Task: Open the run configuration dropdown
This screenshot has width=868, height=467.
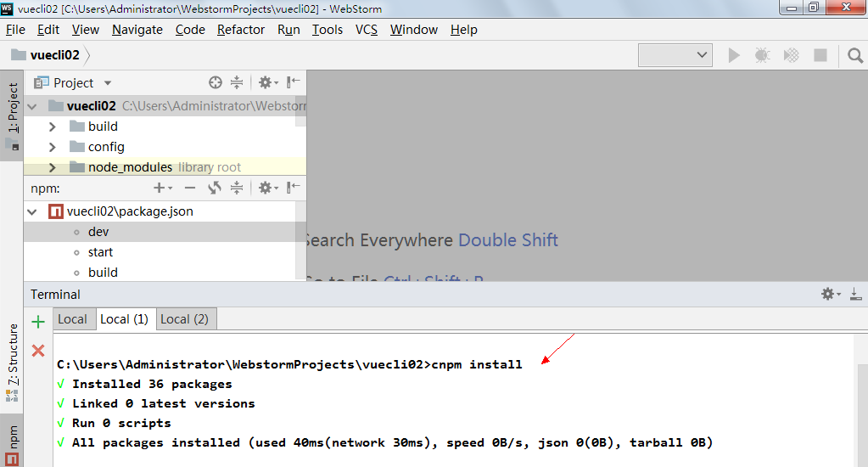Action: coord(675,55)
